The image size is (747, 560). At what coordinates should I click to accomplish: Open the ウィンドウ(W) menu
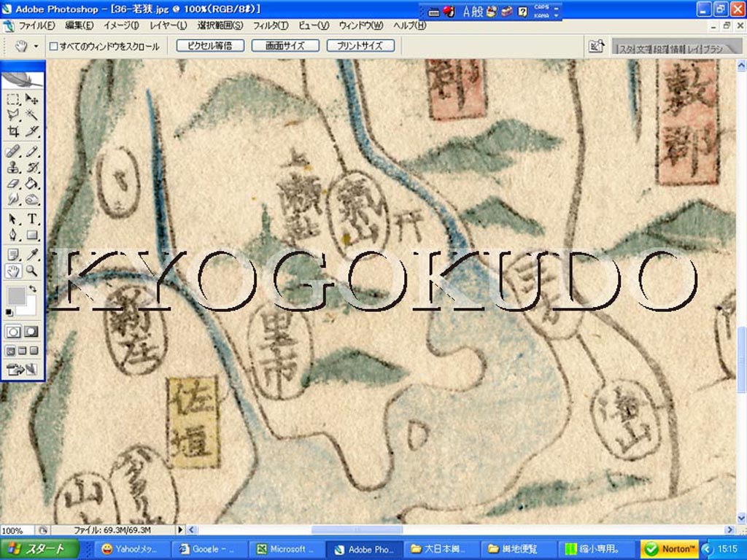[360, 26]
